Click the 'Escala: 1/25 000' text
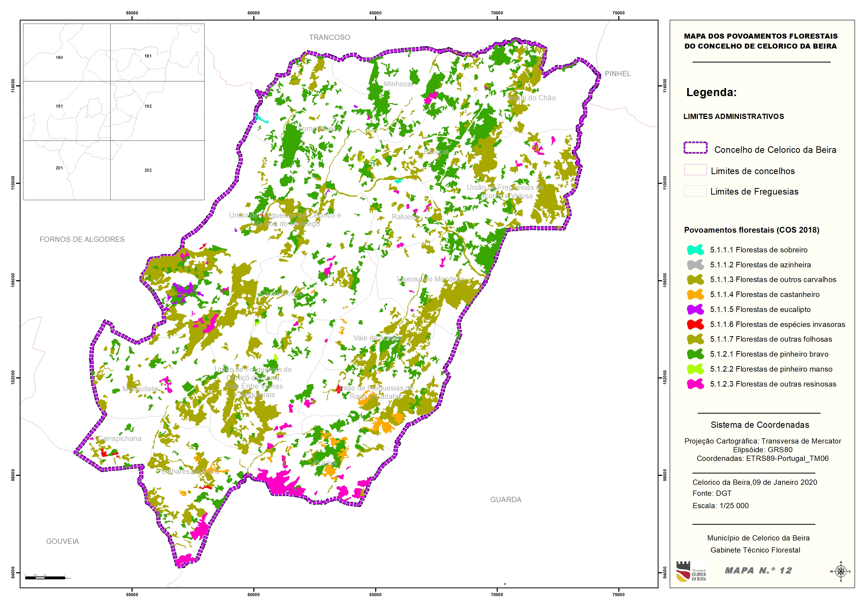The image size is (868, 614). pos(720,506)
